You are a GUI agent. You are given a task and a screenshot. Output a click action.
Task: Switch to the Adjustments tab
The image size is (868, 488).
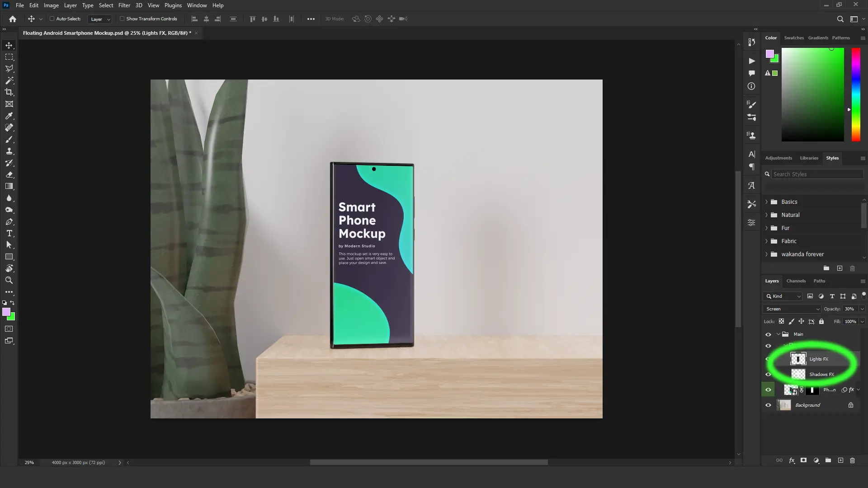point(778,158)
